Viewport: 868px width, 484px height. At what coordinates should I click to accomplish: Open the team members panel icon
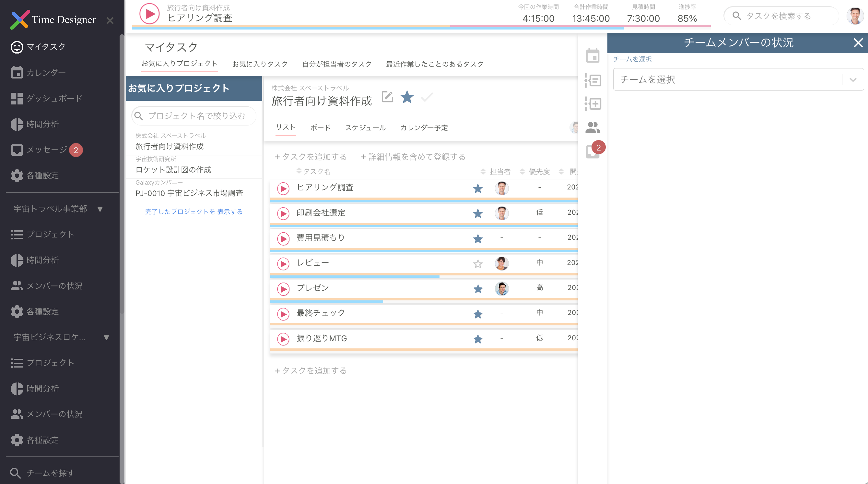pos(593,128)
